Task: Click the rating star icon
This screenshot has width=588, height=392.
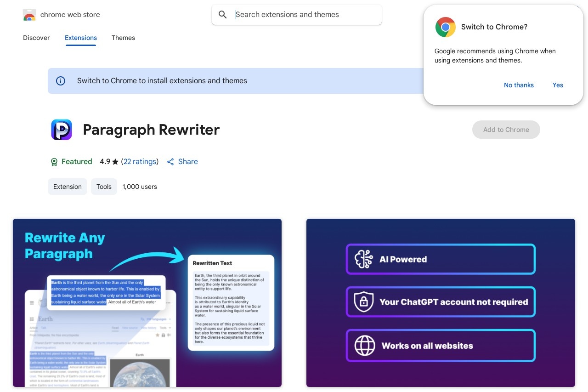Action: [x=115, y=162]
